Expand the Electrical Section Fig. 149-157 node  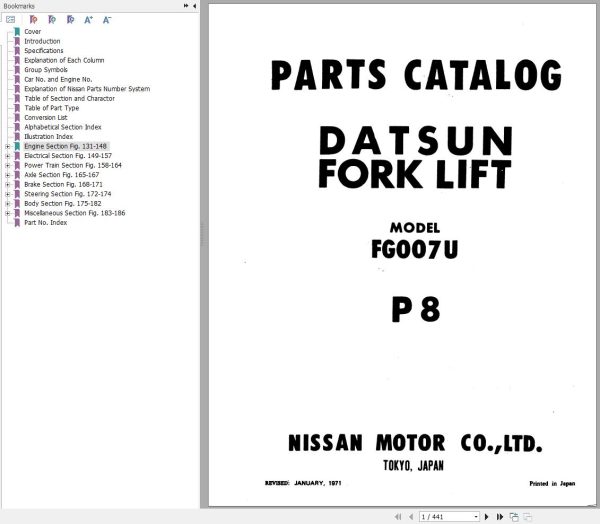(8, 156)
